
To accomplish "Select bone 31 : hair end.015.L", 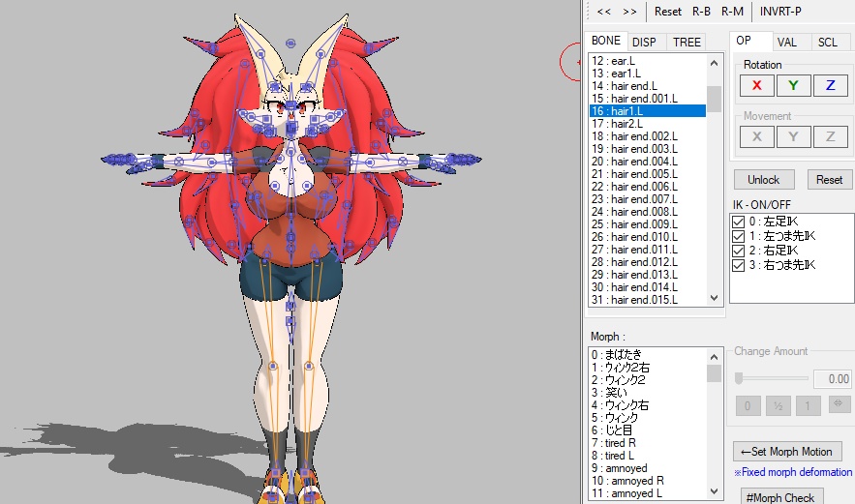I will coord(648,300).
